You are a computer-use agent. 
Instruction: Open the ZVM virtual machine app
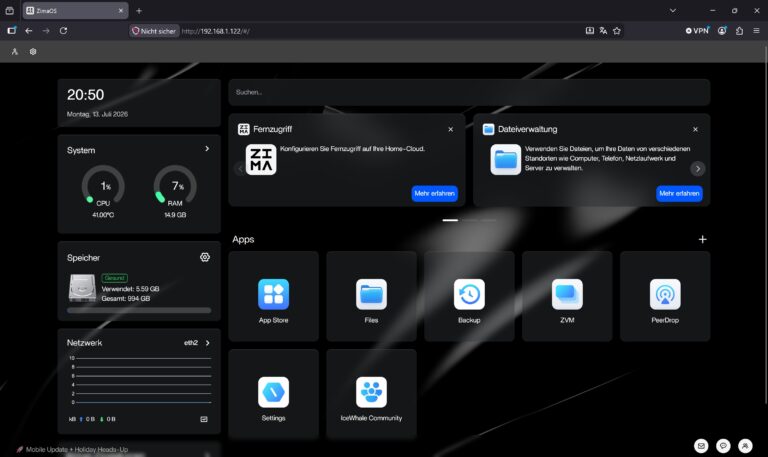[x=567, y=296]
